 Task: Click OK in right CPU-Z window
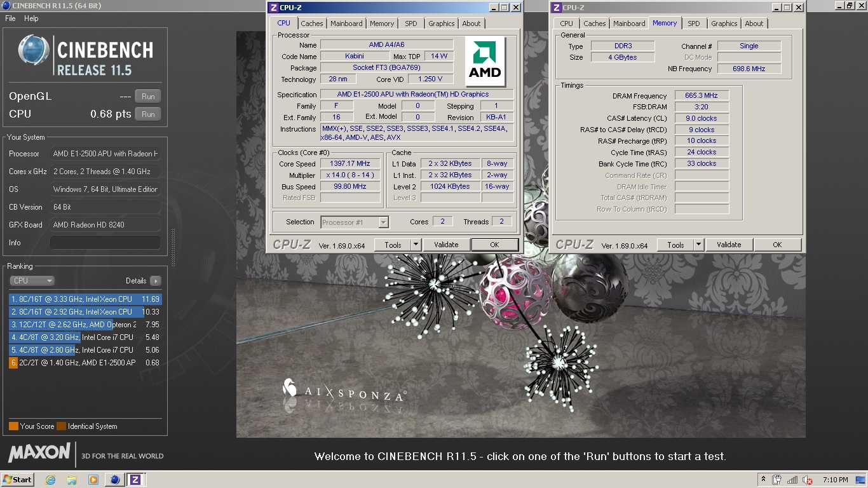tap(777, 245)
